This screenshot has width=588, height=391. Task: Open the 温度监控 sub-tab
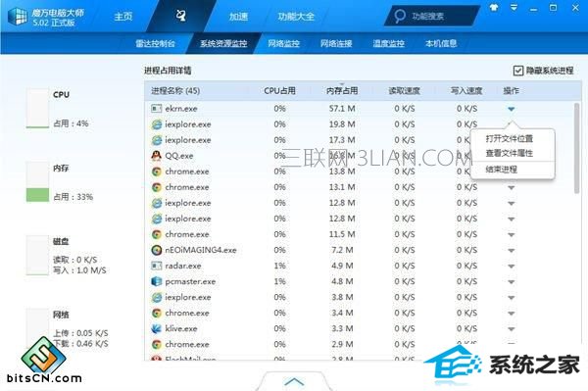click(388, 43)
